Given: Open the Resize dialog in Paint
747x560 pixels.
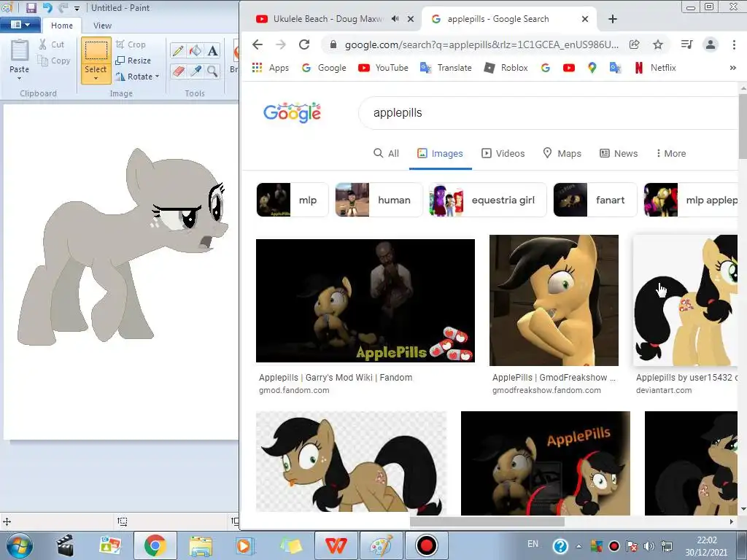Looking at the screenshot, I should 133,61.
